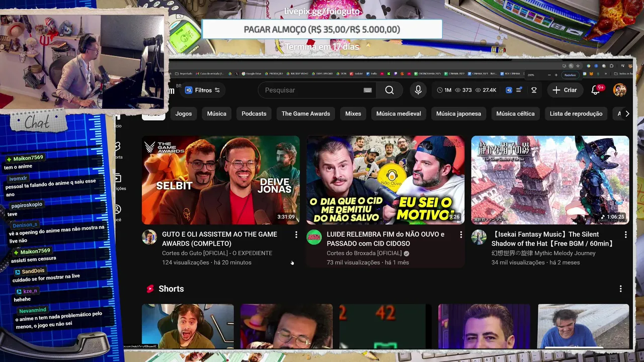Select the Música category chip
This screenshot has width=644, height=362.
(217, 114)
